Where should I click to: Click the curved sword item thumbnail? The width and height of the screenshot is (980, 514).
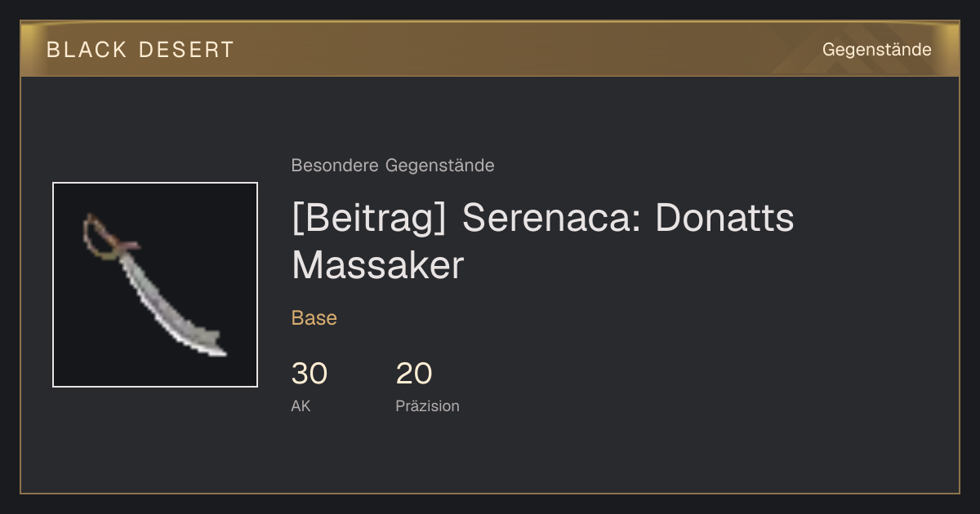tap(155, 285)
